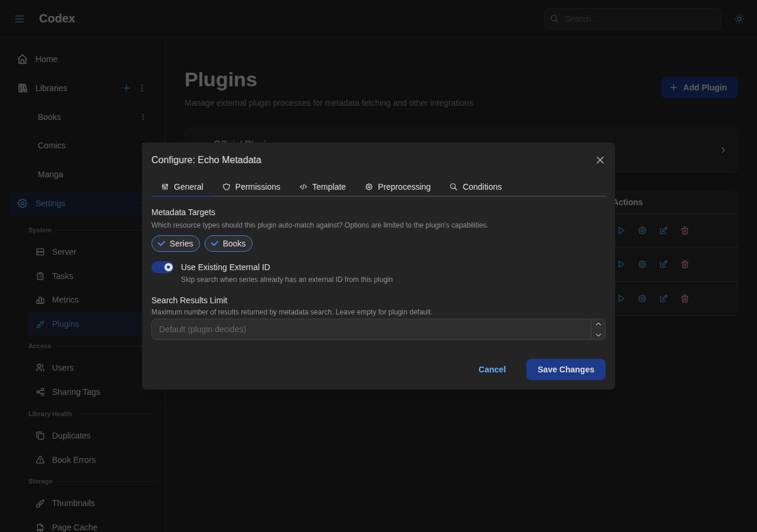Switch to the Permissions tab
Viewport: 757px width, 532px height.
point(251,187)
